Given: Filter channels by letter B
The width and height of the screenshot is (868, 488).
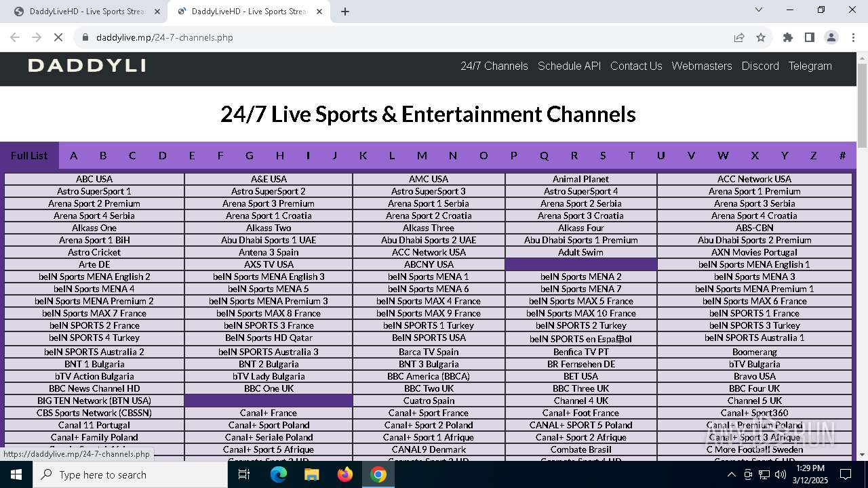Looking at the screenshot, I should click(103, 155).
